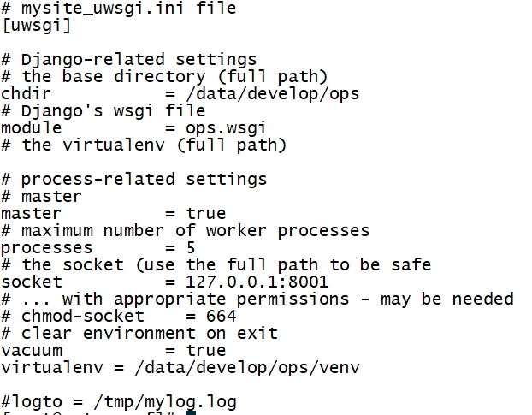Click the 'master' setting key
532x415 pixels.
(x=31, y=214)
